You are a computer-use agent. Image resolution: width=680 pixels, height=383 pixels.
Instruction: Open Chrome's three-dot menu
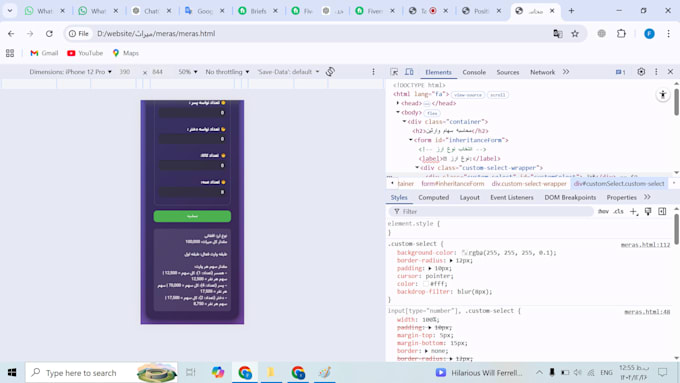(x=668, y=33)
